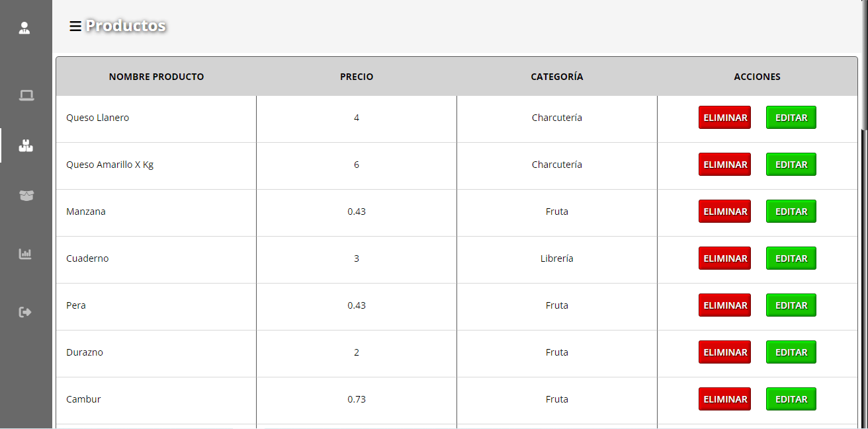Remove the Cuaderno product
This screenshot has height=429, width=868.
coord(724,258)
